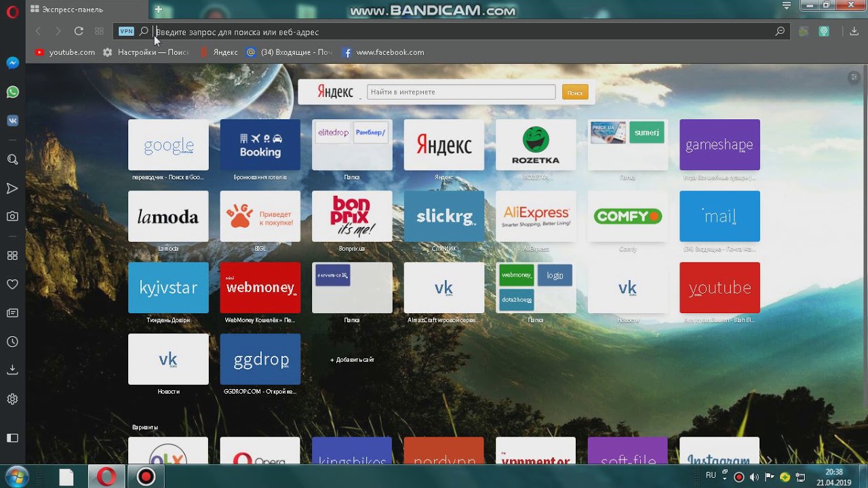Open the Яндекс speed dial tile

[x=444, y=145]
